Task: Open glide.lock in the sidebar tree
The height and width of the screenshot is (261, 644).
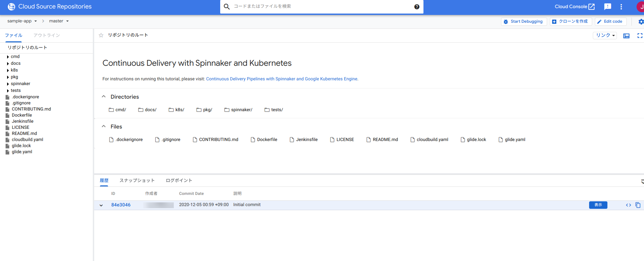Action: (x=21, y=146)
